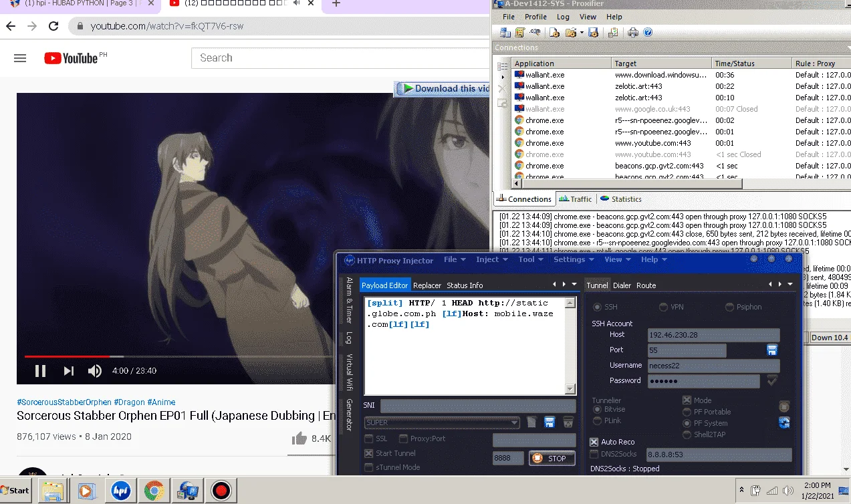The image size is (851, 504).
Task: Open Help menu in HTTP Proxy Injector
Action: click(x=654, y=259)
